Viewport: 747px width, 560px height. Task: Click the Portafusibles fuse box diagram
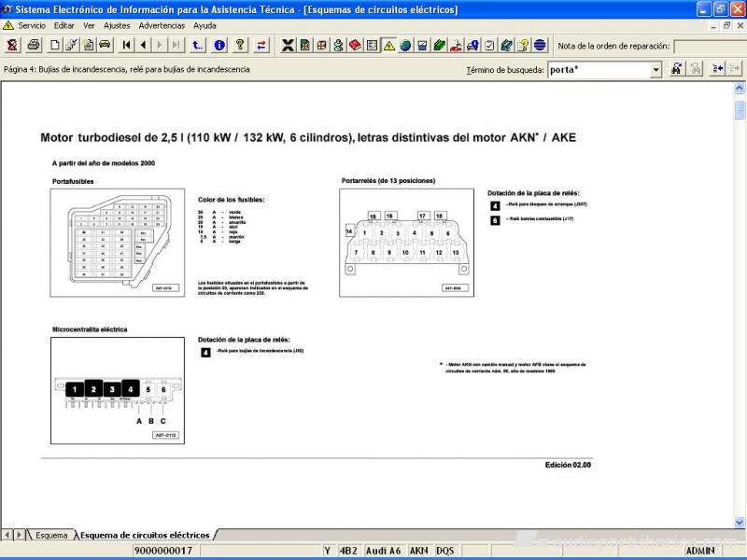pyautogui.click(x=118, y=243)
